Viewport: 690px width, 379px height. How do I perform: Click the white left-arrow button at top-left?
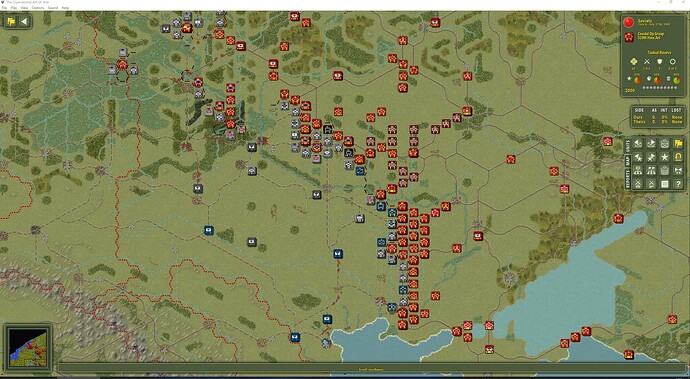click(25, 21)
